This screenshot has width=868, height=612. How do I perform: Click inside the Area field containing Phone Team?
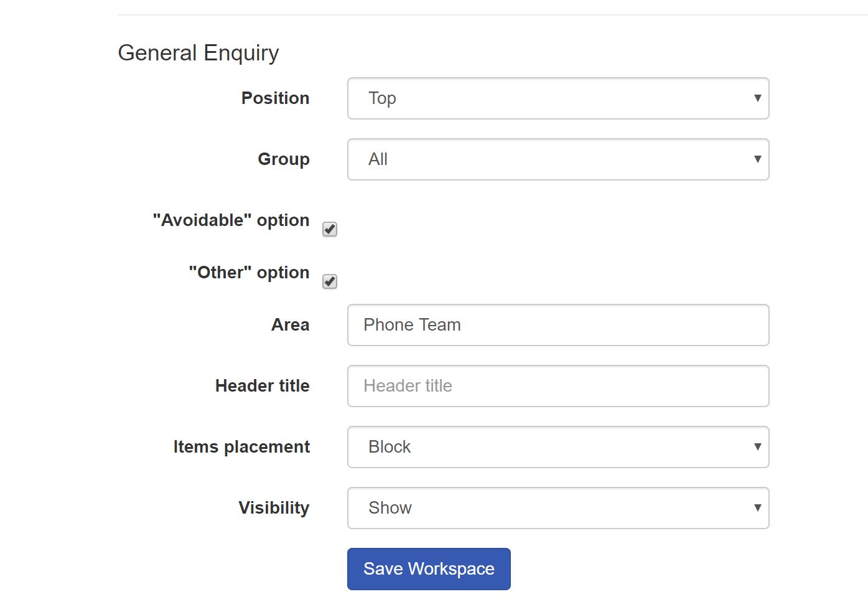pyautogui.click(x=557, y=325)
